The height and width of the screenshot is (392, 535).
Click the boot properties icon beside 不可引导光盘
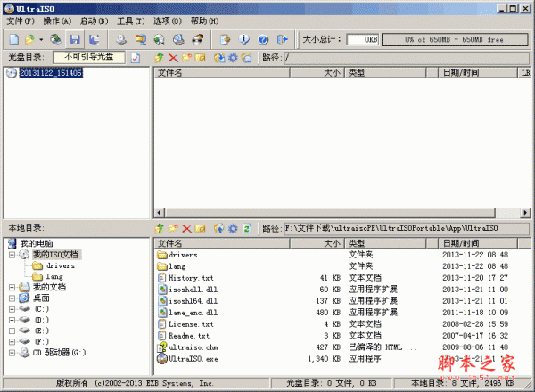pos(136,58)
